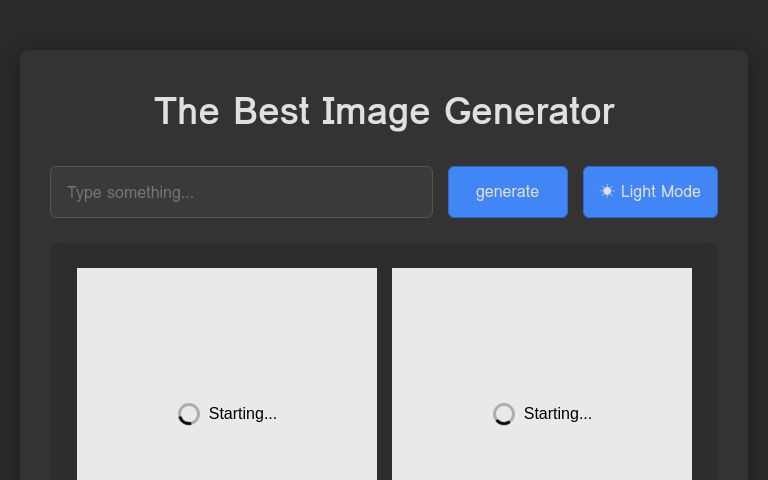The image size is (768, 480).
Task: Click the sun icon on Light Mode button
Action: click(607, 191)
